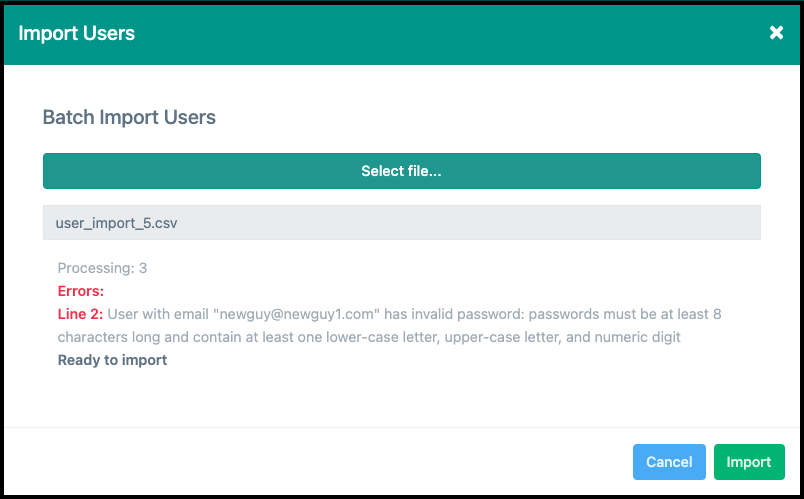This screenshot has width=804, height=499.
Task: Click the Ready to import status text
Action: (112, 360)
